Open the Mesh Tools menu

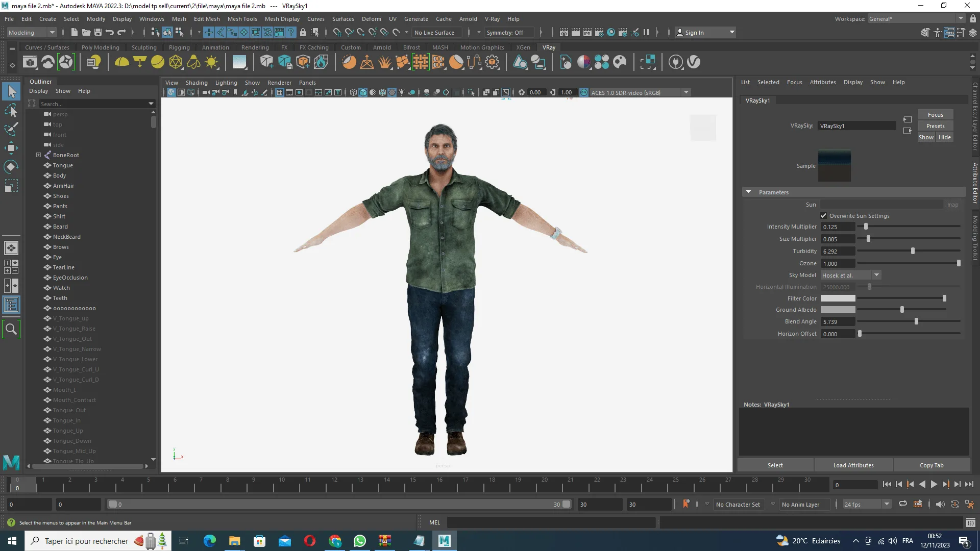tap(242, 19)
